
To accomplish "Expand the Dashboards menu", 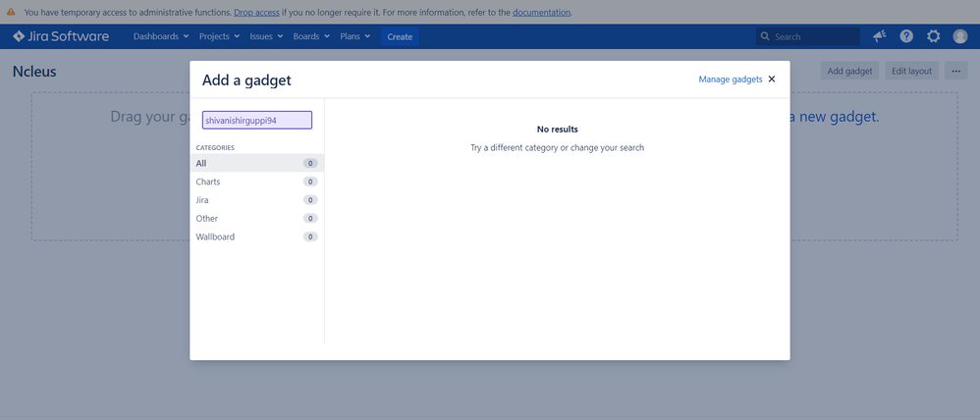I will [x=161, y=36].
